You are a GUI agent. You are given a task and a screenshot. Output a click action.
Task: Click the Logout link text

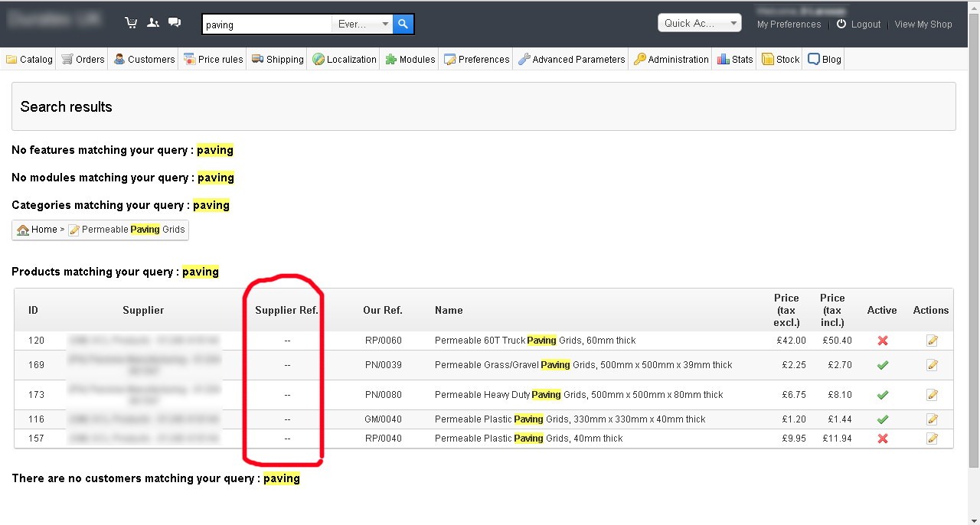pyautogui.click(x=866, y=24)
